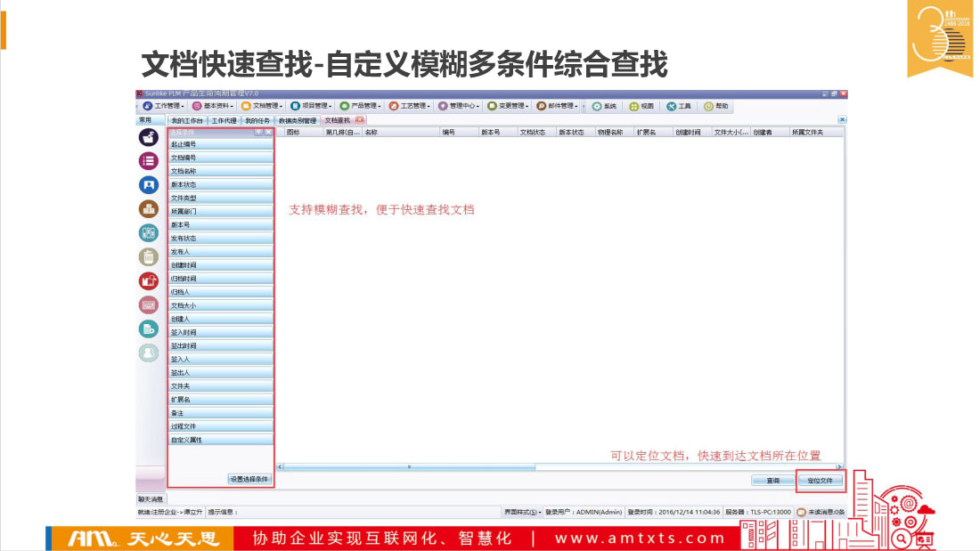Open the 视图 toolbar icon
The height and width of the screenshot is (551, 980).
click(641, 106)
